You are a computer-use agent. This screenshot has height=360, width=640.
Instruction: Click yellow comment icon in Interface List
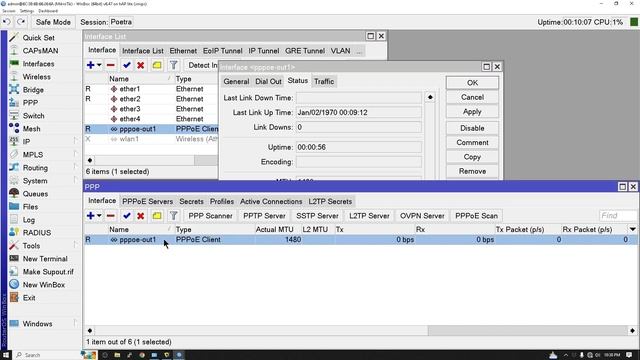(x=157, y=65)
